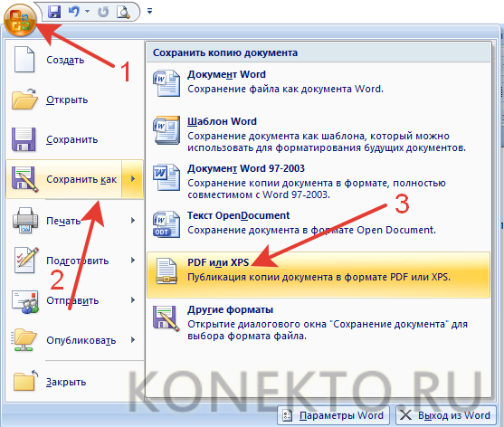Image resolution: width=504 pixels, height=427 pixels.
Task: Click the Save floppy icon in Quick Access
Action: (54, 12)
